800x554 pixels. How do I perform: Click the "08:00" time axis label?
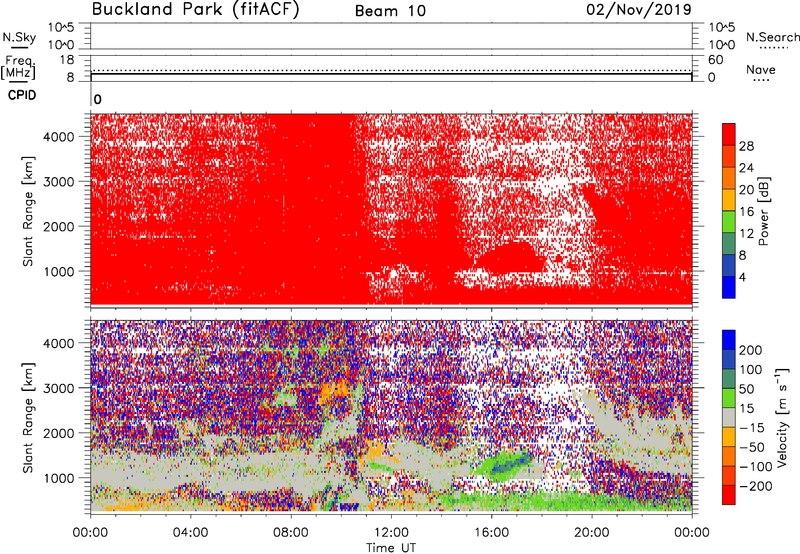291,533
